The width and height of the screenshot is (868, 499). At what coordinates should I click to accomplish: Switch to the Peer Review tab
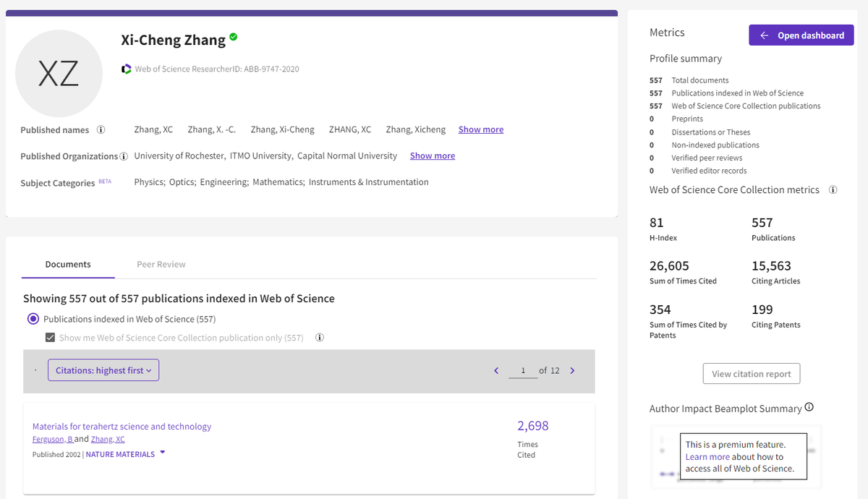coord(161,265)
